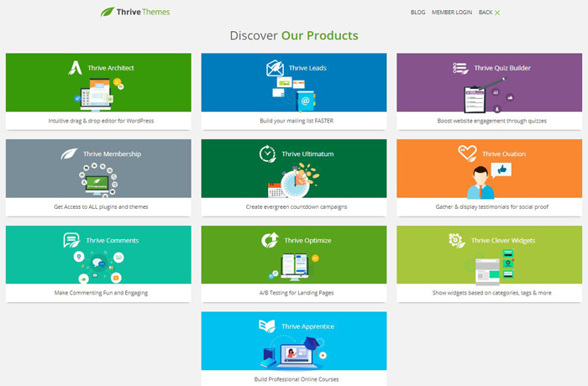Click 'Build Professional Online Courses' caption

click(297, 379)
